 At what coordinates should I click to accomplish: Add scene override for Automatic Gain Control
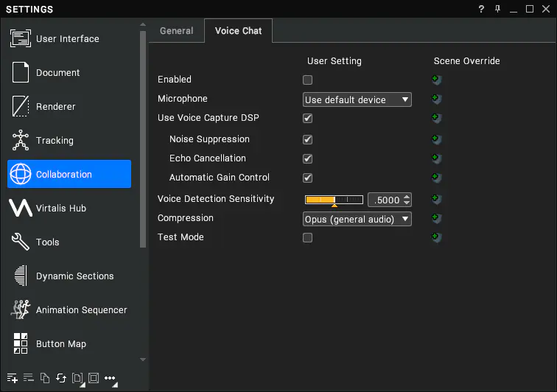[437, 178]
